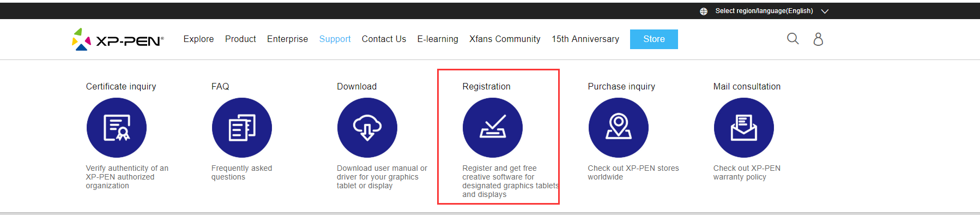
Task: Open the Purchase inquiry map pin icon
Action: pos(619,128)
